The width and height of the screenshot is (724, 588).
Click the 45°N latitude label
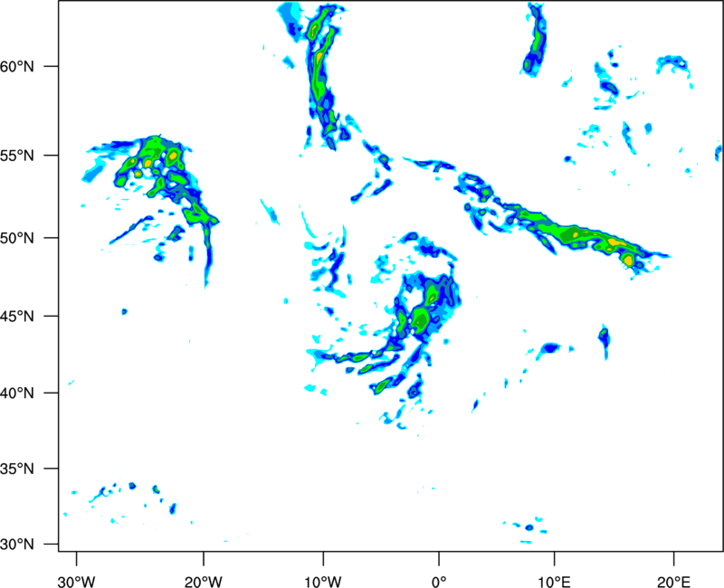click(x=17, y=316)
